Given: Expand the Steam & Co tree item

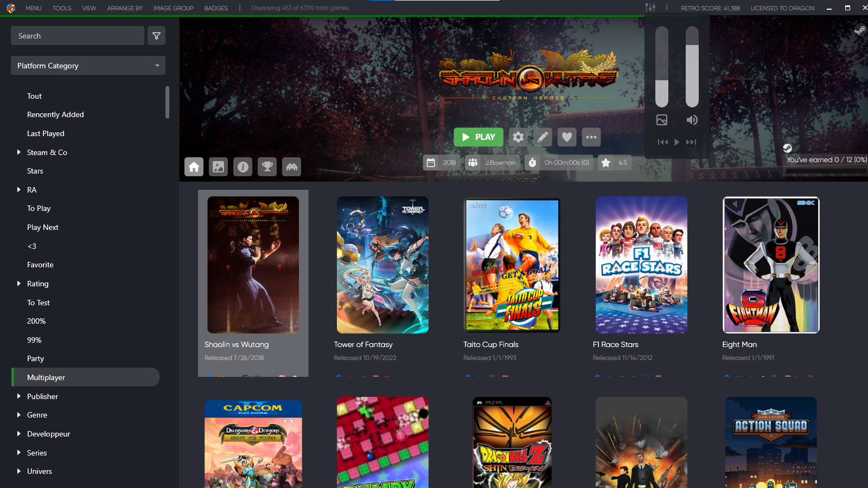Looking at the screenshot, I should [19, 152].
